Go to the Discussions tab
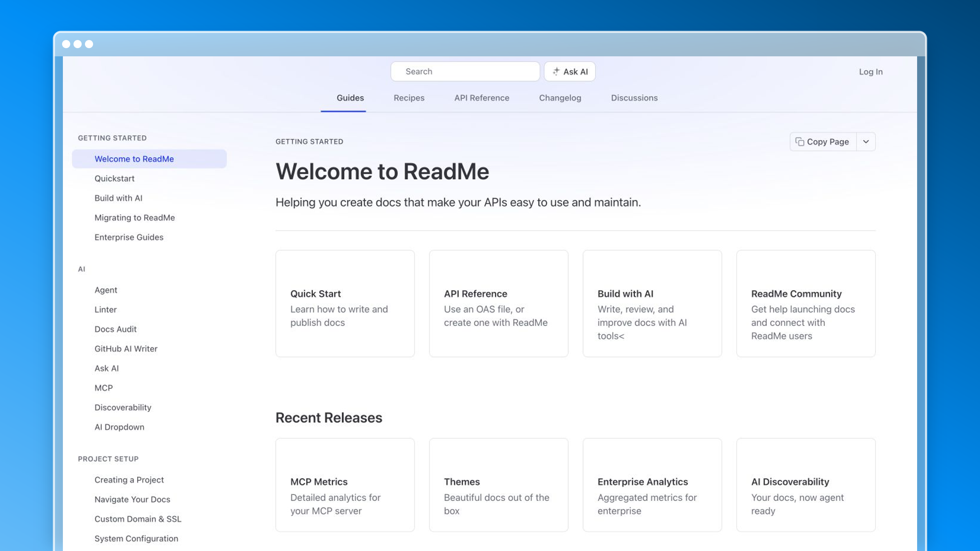980x551 pixels. point(634,98)
